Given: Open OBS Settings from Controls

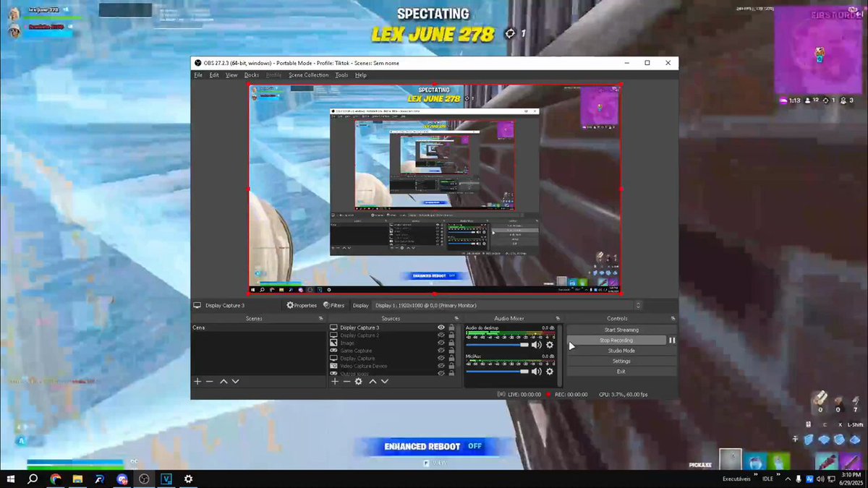Looking at the screenshot, I should point(621,361).
